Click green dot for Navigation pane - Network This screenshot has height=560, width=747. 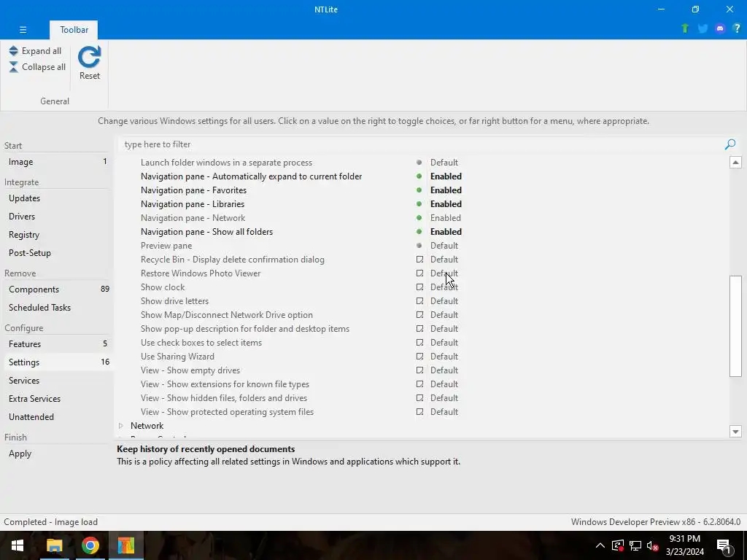click(419, 217)
